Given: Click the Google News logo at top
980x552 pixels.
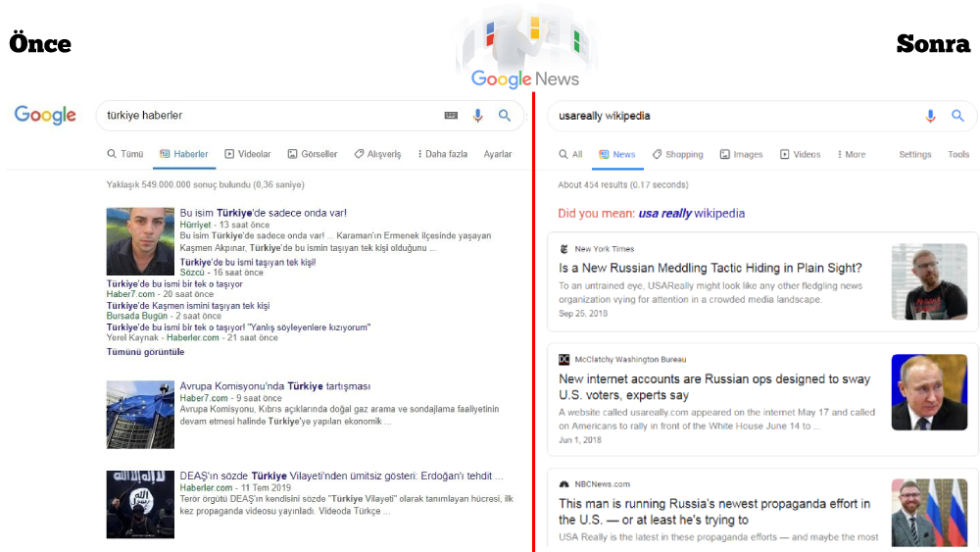Looking at the screenshot, I should [525, 78].
